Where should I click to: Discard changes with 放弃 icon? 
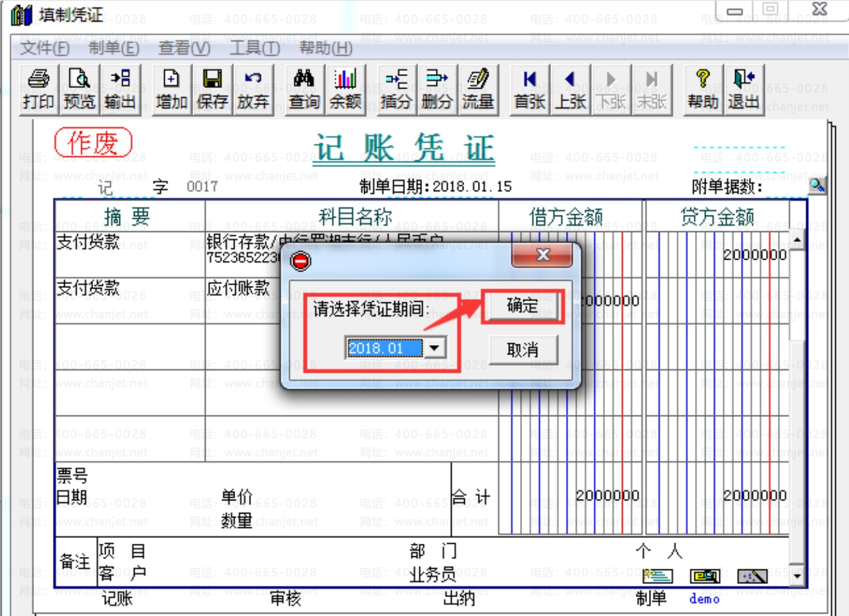pyautogui.click(x=253, y=90)
